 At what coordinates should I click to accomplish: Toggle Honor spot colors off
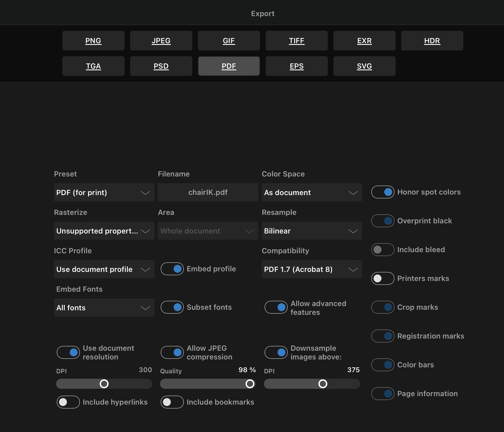click(x=383, y=192)
